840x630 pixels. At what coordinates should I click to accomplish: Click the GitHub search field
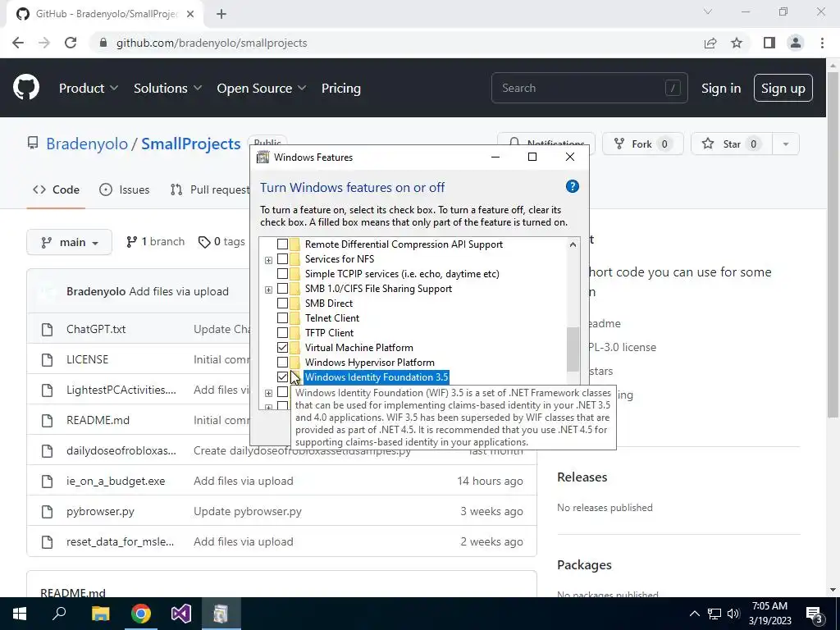click(x=589, y=88)
